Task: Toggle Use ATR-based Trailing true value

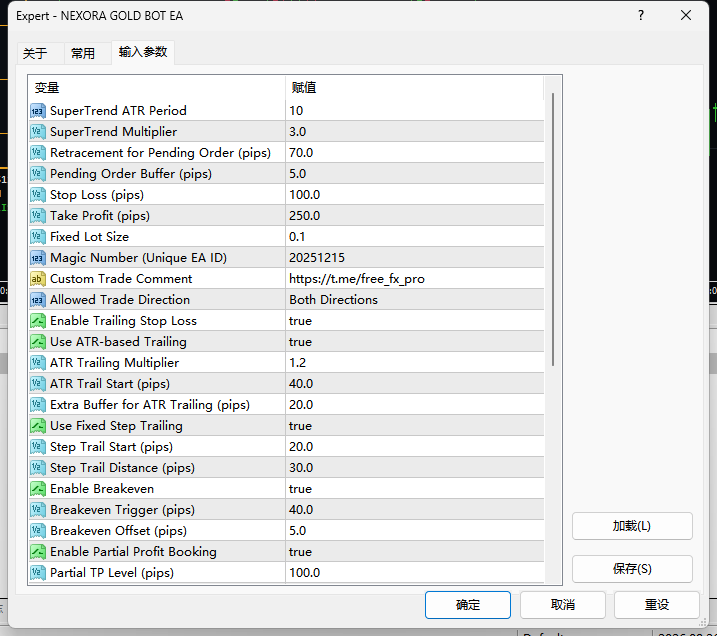Action: 415,342
